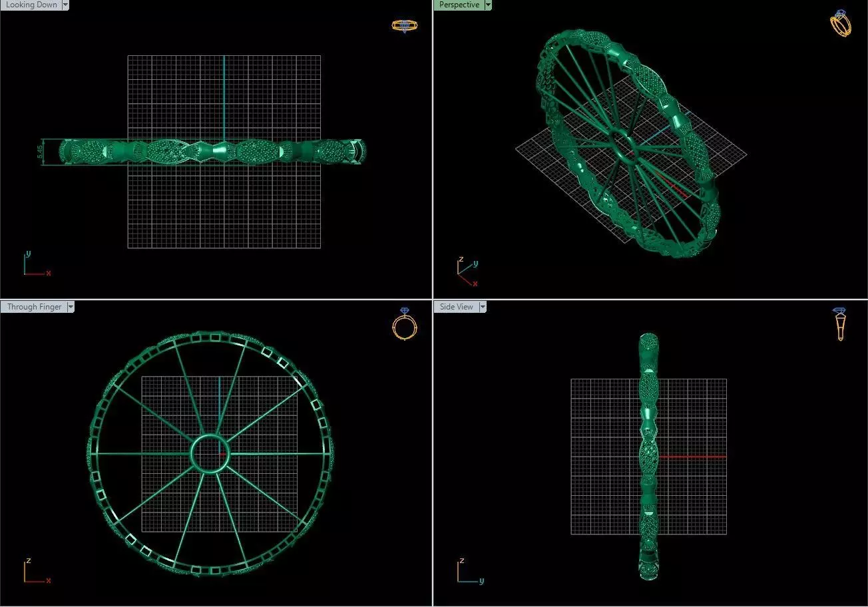Click the top-view ring icon in Looking Down viewport
Screen dimensions: 868x607
[405, 26]
